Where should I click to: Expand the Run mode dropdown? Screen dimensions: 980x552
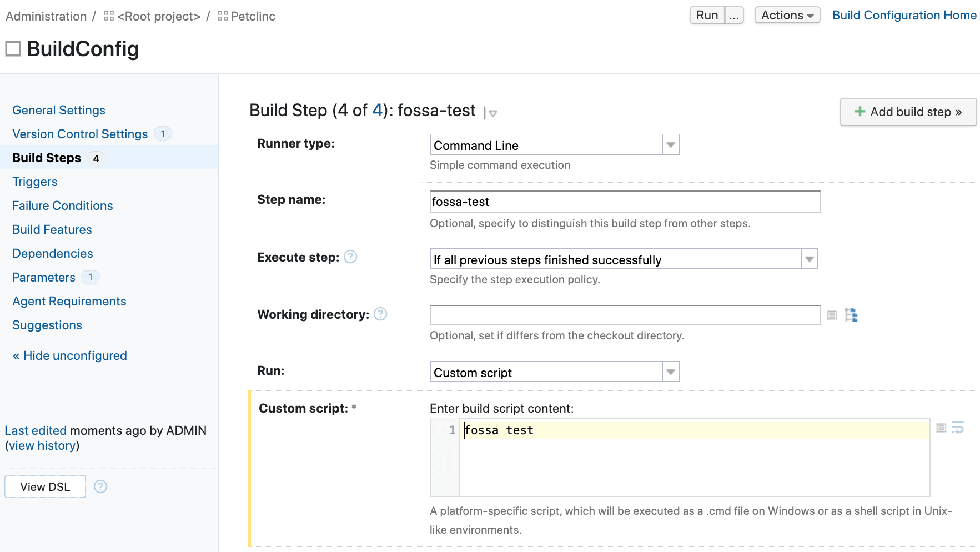tap(671, 372)
